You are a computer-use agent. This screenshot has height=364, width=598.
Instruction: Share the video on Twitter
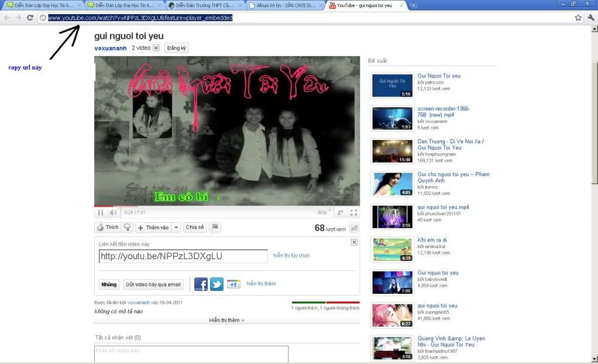point(216,284)
